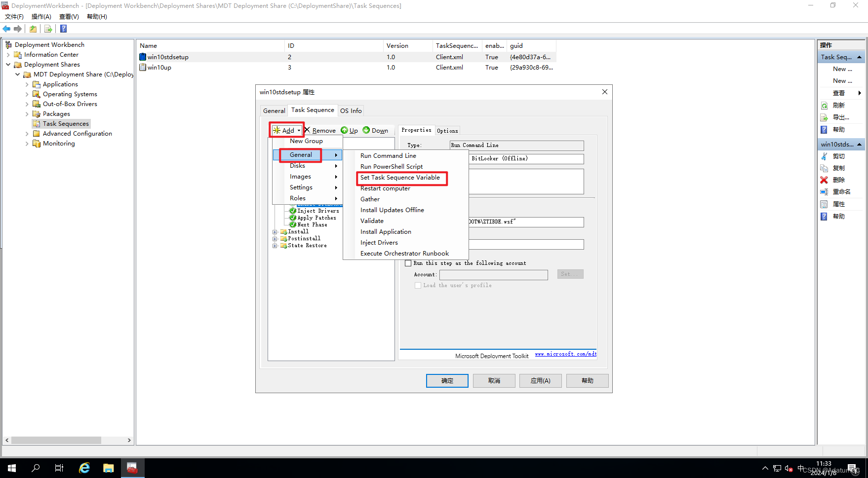Collapse the MDT Deployment Share node
Image resolution: width=868 pixels, height=478 pixels.
(x=18, y=74)
